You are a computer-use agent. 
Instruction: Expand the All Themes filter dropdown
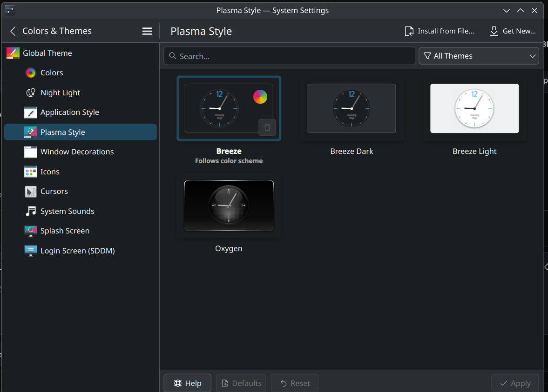tap(479, 56)
